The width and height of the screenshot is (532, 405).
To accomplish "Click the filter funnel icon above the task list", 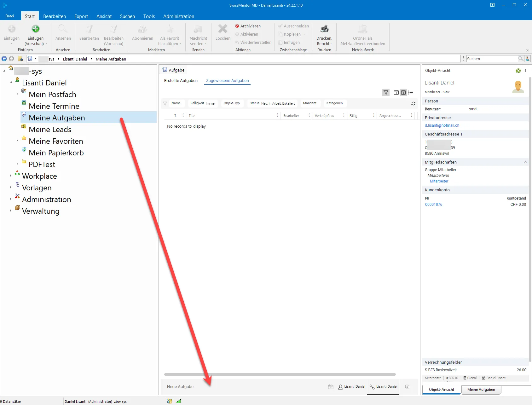I will click(386, 93).
